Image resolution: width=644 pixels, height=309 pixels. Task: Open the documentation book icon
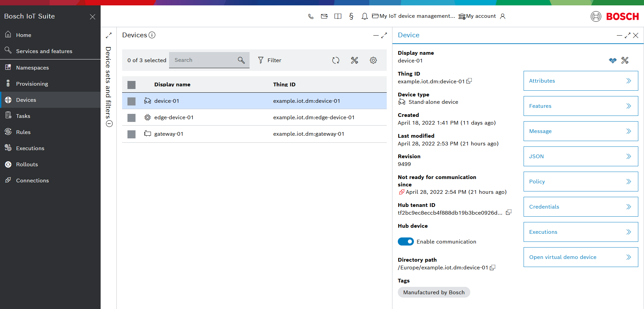[338, 16]
